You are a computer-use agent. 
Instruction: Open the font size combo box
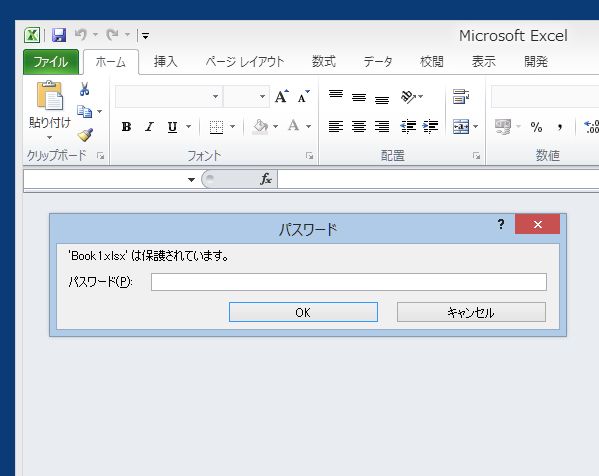246,96
